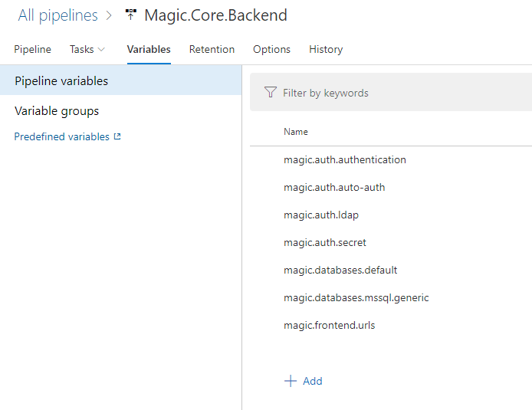532x410 pixels.
Task: Click the external link icon after Predefined variables
Action: coord(117,137)
